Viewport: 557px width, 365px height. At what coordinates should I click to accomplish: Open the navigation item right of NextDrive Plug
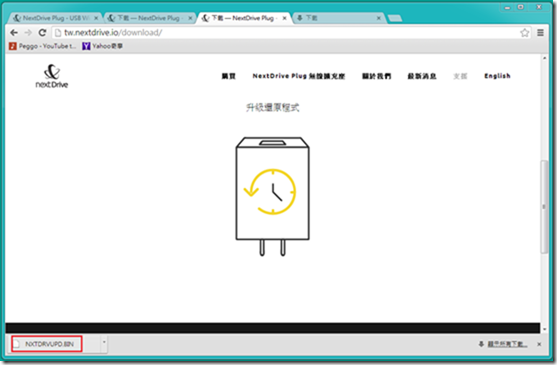coord(377,76)
